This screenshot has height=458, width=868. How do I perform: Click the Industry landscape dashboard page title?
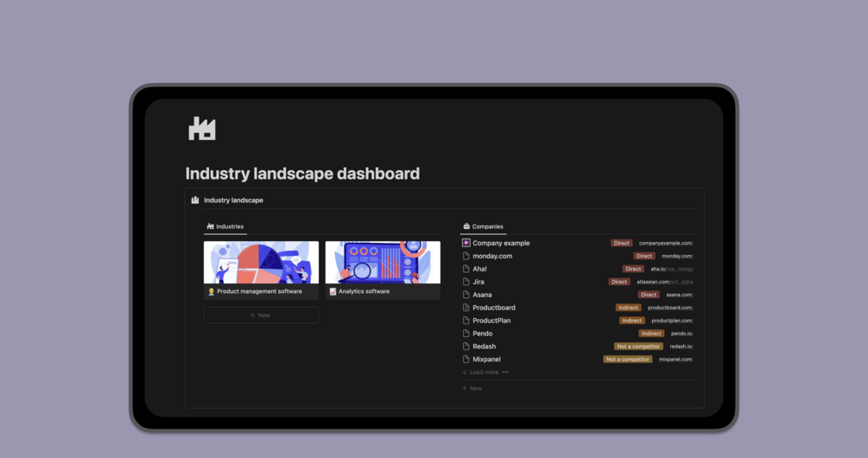click(x=302, y=174)
